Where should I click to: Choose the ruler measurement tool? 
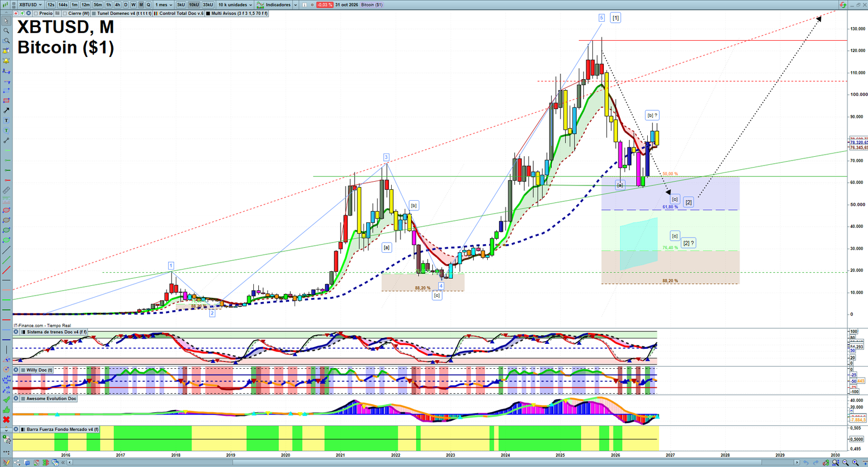pos(6,190)
